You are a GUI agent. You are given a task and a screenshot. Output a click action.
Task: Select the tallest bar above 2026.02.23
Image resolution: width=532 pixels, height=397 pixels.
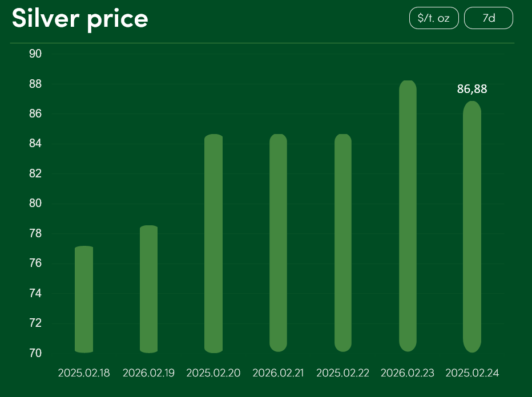coord(408,216)
